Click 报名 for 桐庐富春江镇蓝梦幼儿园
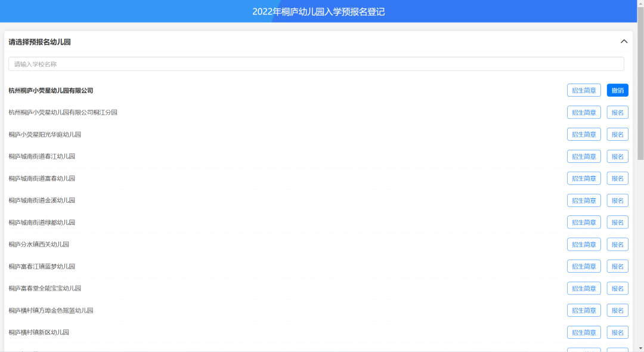Viewport: 644px width, 352px height. (617, 266)
